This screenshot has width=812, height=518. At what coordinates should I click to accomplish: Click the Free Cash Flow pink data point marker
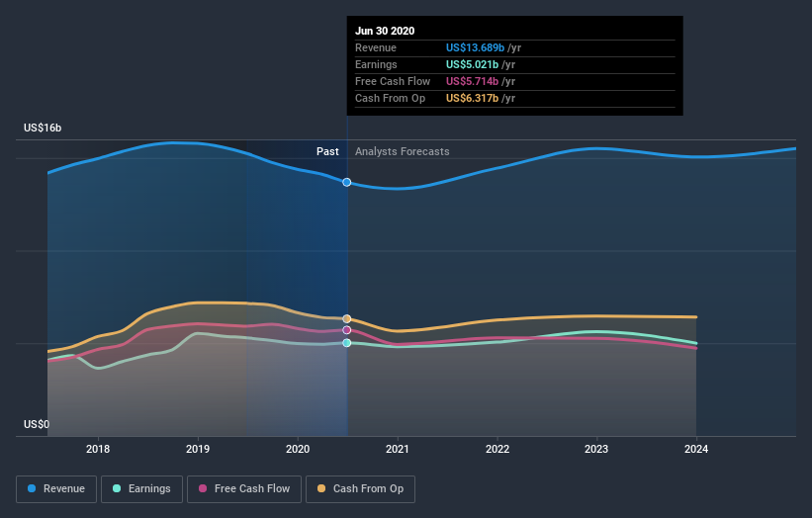[x=347, y=330]
